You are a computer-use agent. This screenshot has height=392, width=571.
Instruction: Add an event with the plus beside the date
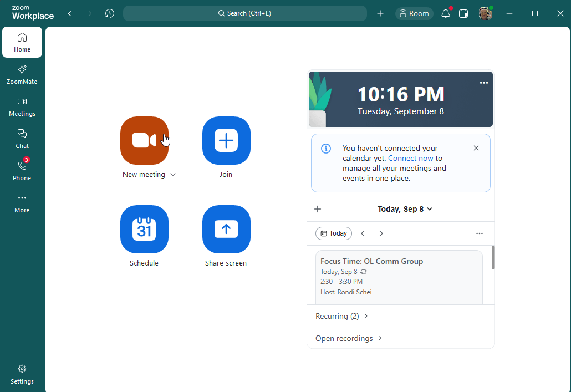[318, 209]
